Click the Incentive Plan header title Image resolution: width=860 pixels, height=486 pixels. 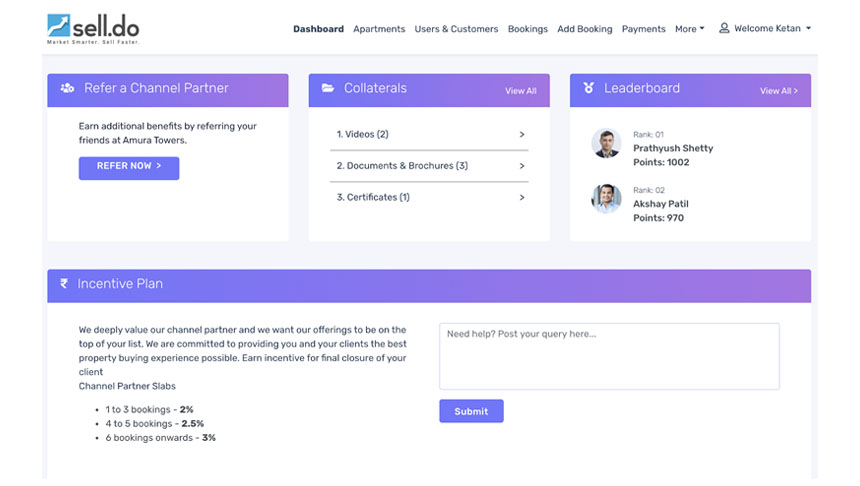tap(120, 284)
